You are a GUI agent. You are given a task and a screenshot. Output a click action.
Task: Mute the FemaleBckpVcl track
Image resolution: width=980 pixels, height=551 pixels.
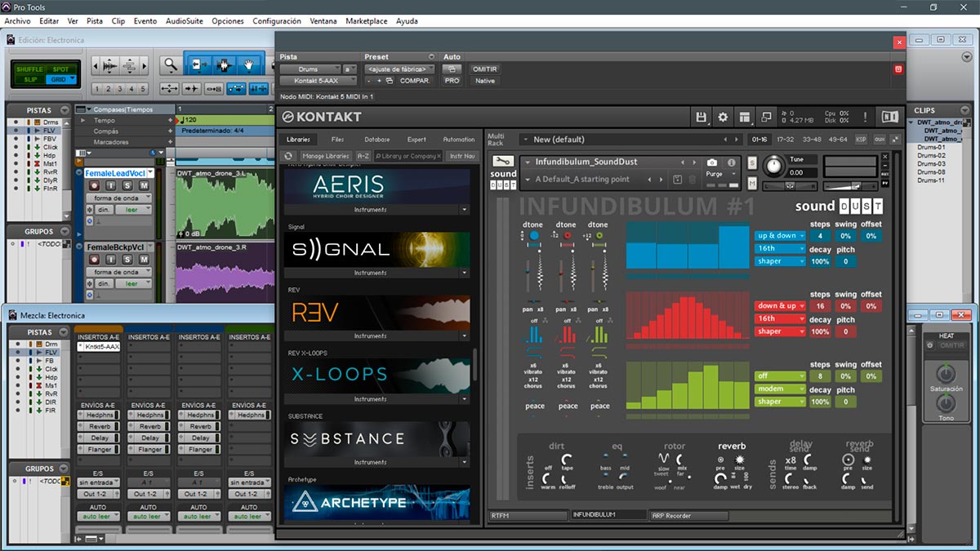click(x=144, y=260)
